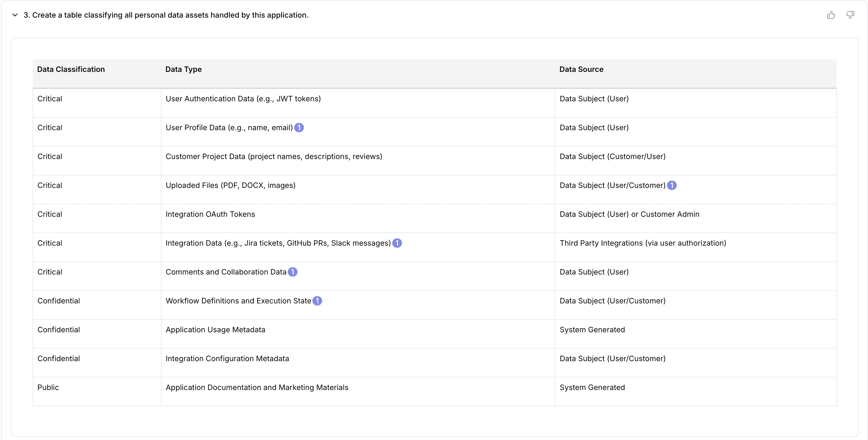Click the thumbs down feedback icon

point(850,15)
